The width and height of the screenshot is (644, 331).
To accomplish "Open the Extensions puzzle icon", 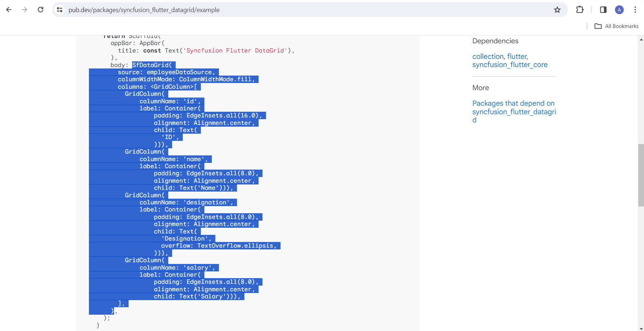I will tap(580, 10).
